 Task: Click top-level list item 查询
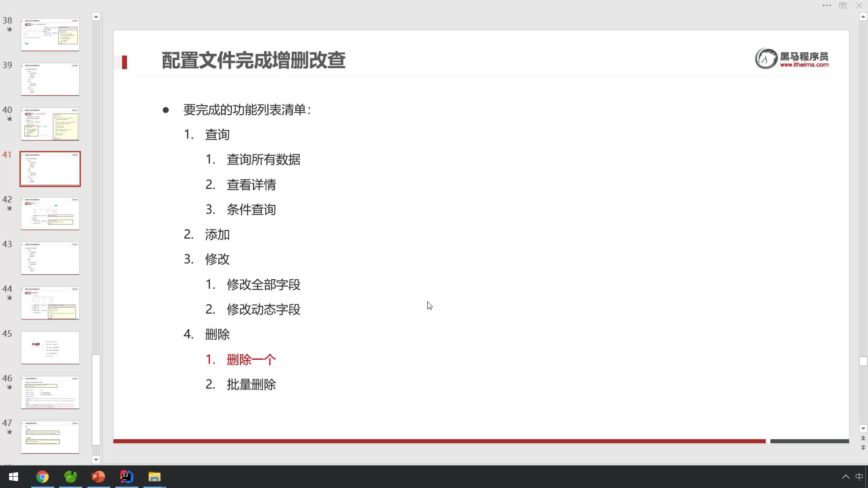point(217,135)
